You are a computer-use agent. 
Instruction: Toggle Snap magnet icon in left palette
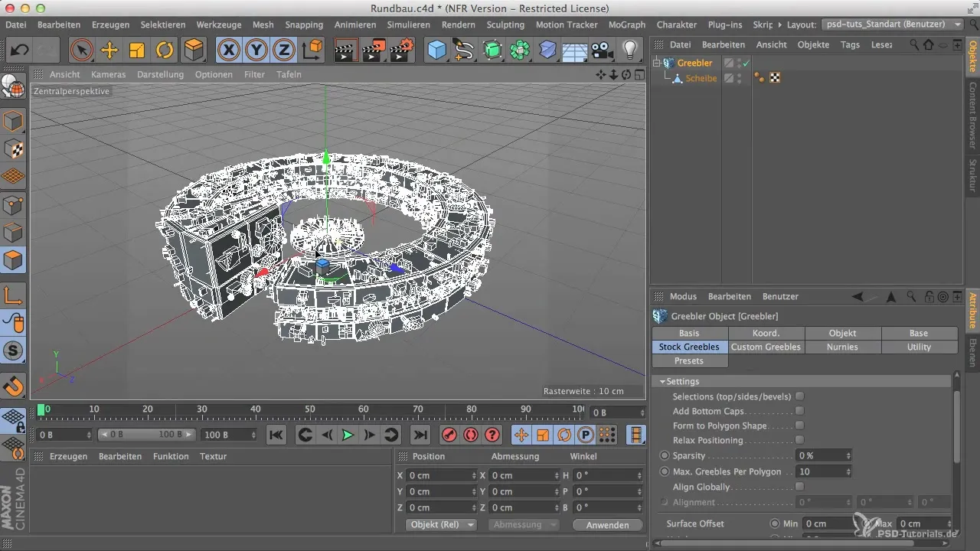(14, 386)
